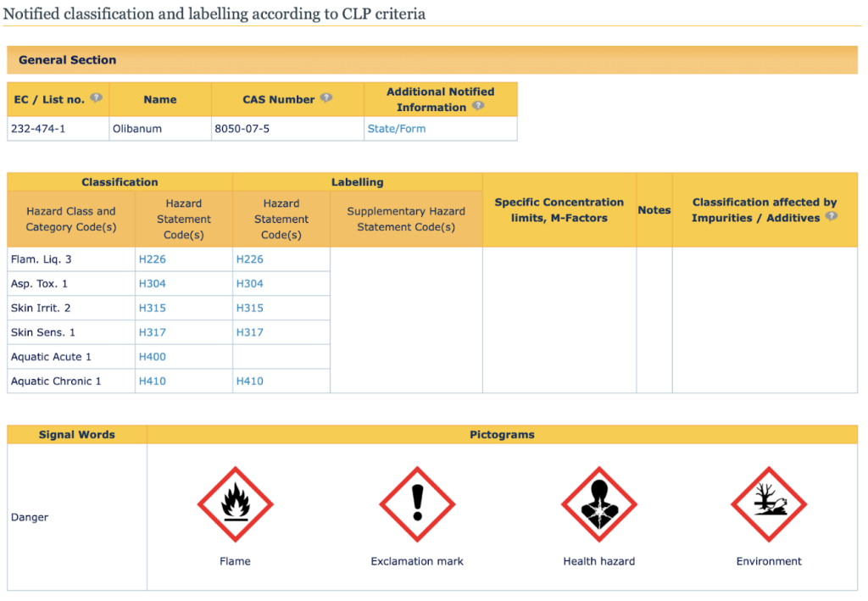
Task: Open help for EC / List no.
Action: coord(97,97)
